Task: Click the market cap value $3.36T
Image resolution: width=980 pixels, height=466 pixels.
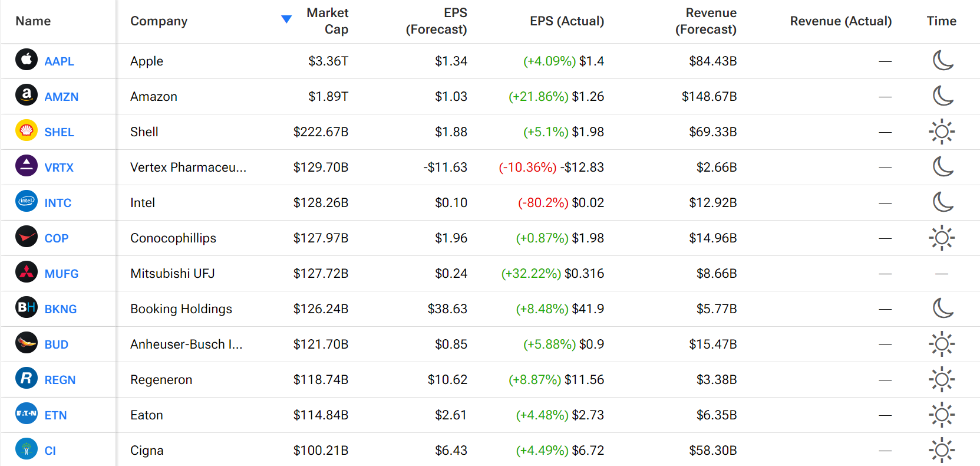Action: point(328,61)
